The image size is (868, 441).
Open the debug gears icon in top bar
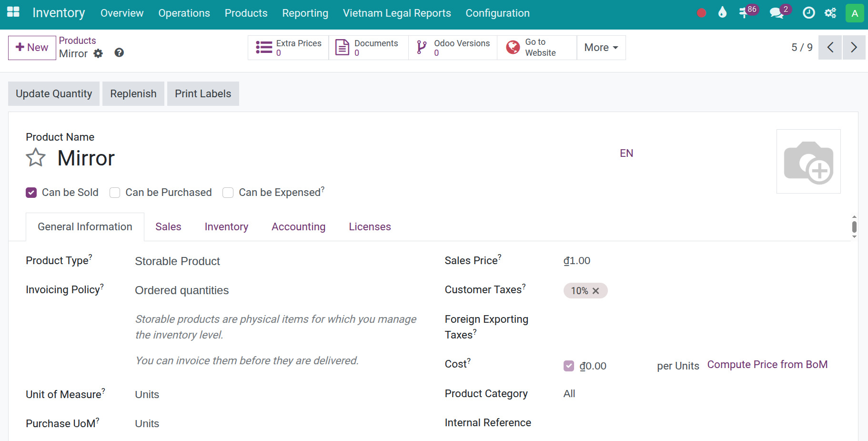pyautogui.click(x=830, y=13)
